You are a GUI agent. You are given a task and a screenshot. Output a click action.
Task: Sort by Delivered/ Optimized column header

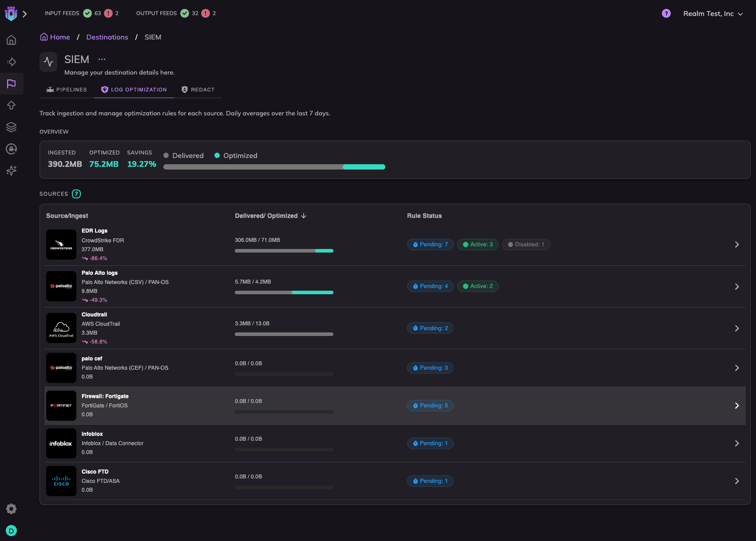tap(271, 216)
